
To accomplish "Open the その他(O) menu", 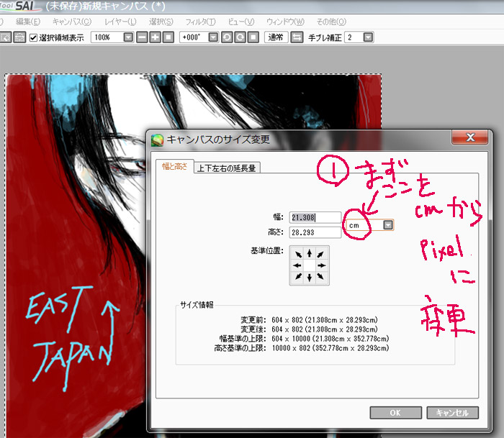I will pos(331,22).
